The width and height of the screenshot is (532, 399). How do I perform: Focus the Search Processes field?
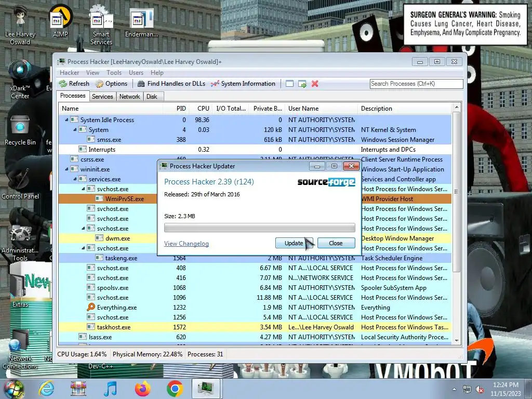416,84
